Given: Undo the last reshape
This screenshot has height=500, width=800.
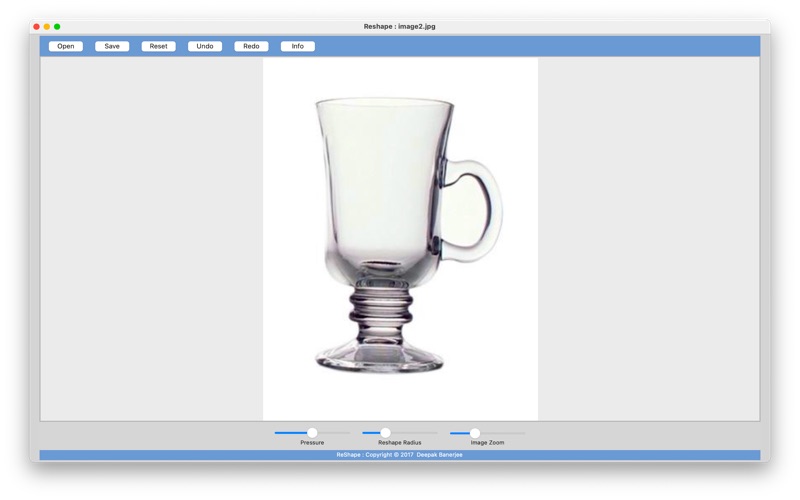Looking at the screenshot, I should pos(205,46).
